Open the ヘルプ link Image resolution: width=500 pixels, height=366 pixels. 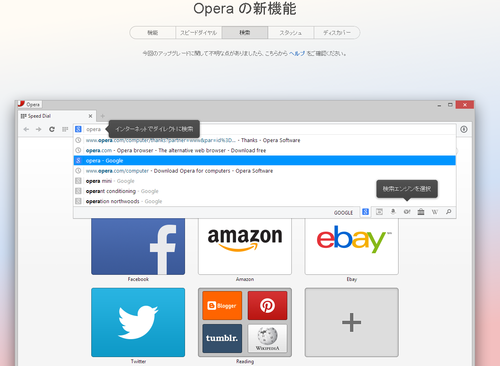click(297, 53)
